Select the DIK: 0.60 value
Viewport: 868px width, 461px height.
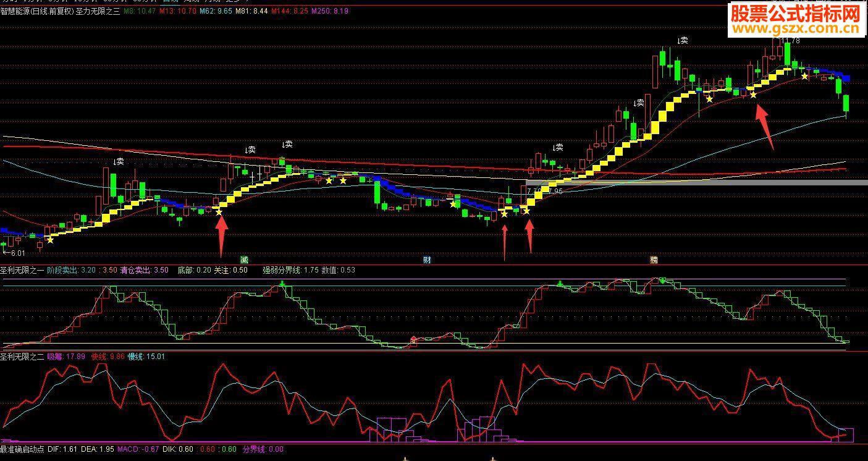tap(179, 449)
